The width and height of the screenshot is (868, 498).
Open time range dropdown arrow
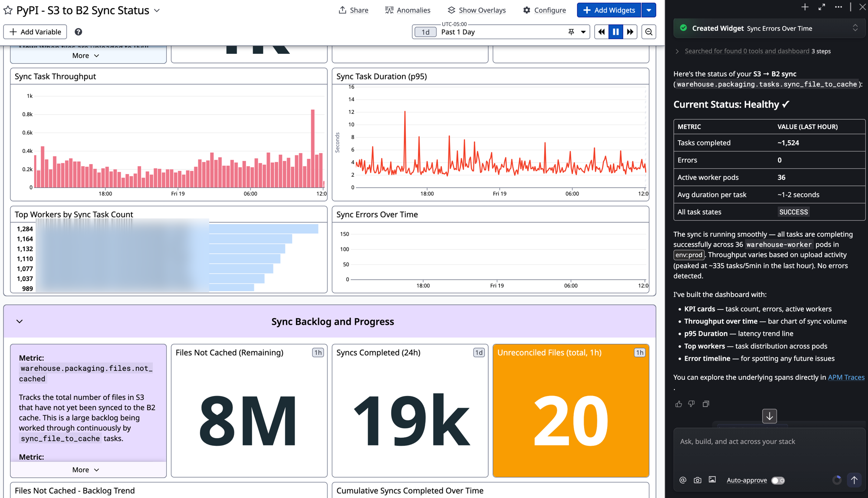point(583,32)
